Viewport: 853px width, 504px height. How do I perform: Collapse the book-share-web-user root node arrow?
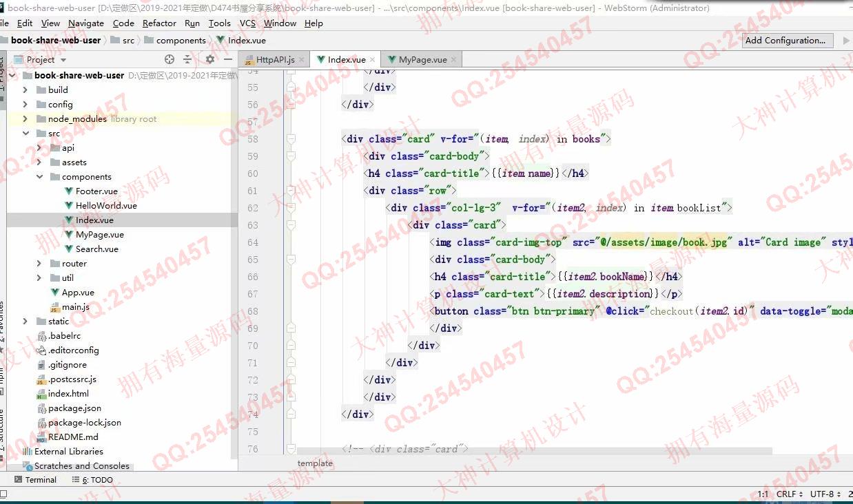[12, 75]
